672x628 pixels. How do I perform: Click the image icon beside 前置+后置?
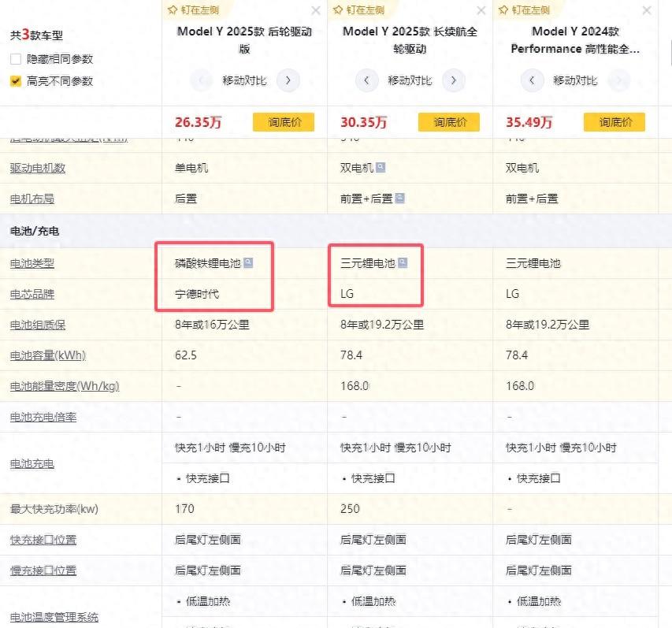[x=400, y=198]
